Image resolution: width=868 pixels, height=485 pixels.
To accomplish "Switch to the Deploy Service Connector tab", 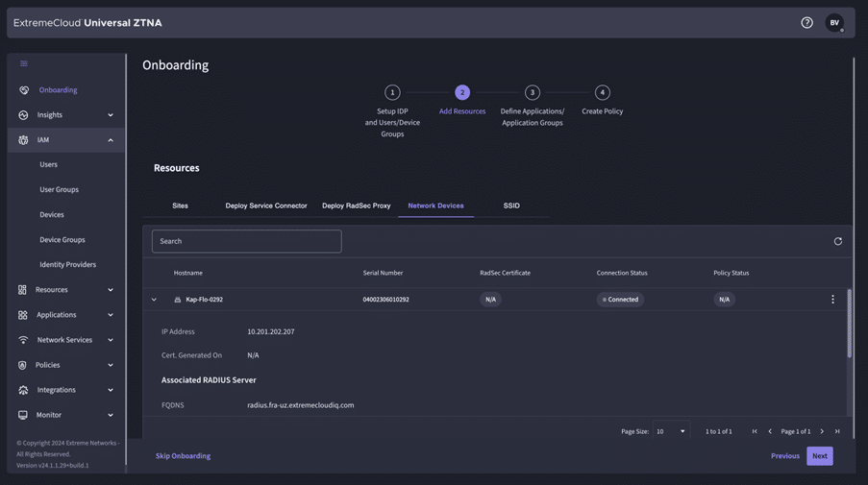I will tap(266, 206).
